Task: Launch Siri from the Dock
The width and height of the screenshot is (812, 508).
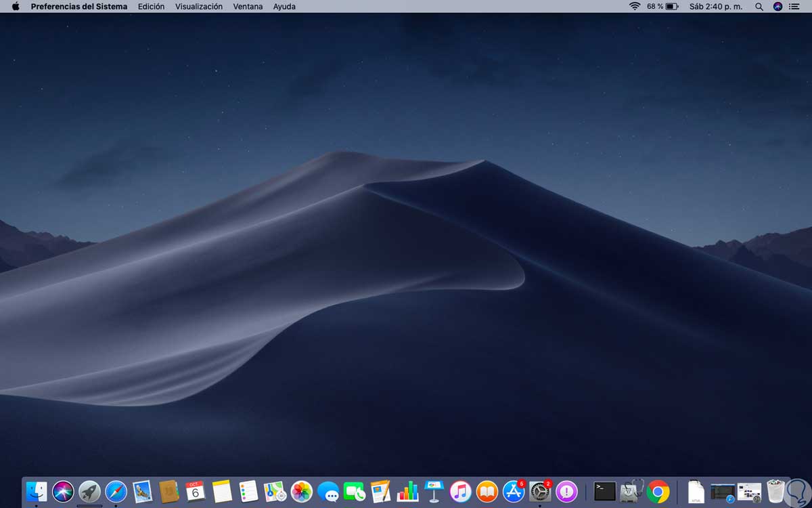Action: tap(63, 492)
